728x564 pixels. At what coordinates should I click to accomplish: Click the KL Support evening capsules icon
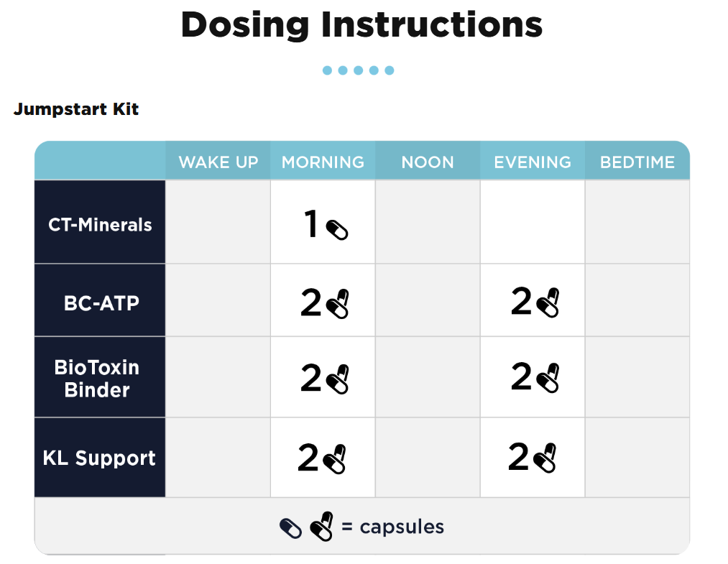coord(545,458)
